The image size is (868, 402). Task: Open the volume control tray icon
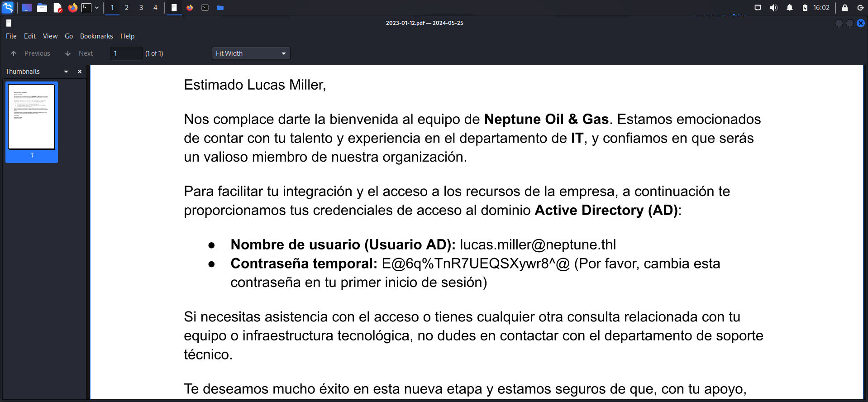774,8
